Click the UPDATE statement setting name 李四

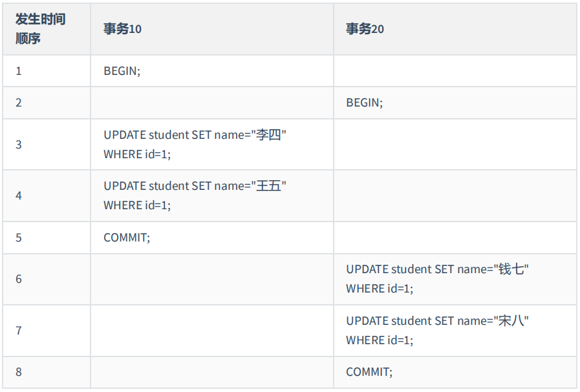click(195, 145)
